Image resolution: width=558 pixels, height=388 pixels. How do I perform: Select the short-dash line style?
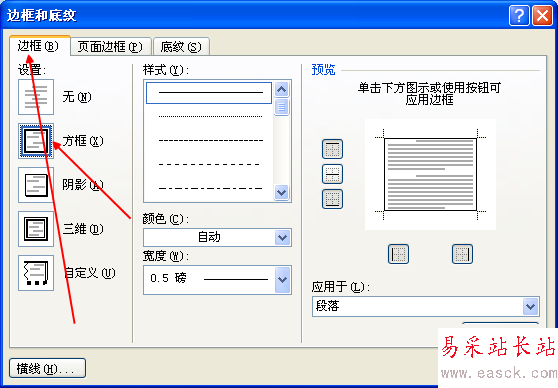(x=210, y=141)
